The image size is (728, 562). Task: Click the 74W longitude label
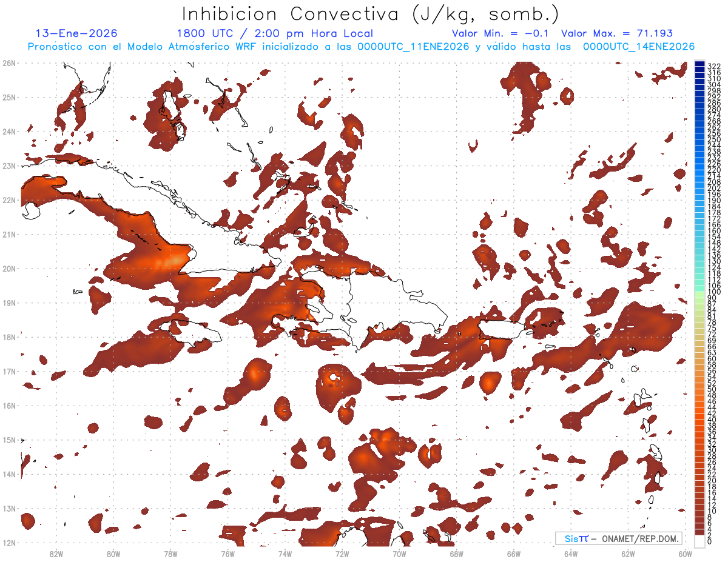point(285,554)
